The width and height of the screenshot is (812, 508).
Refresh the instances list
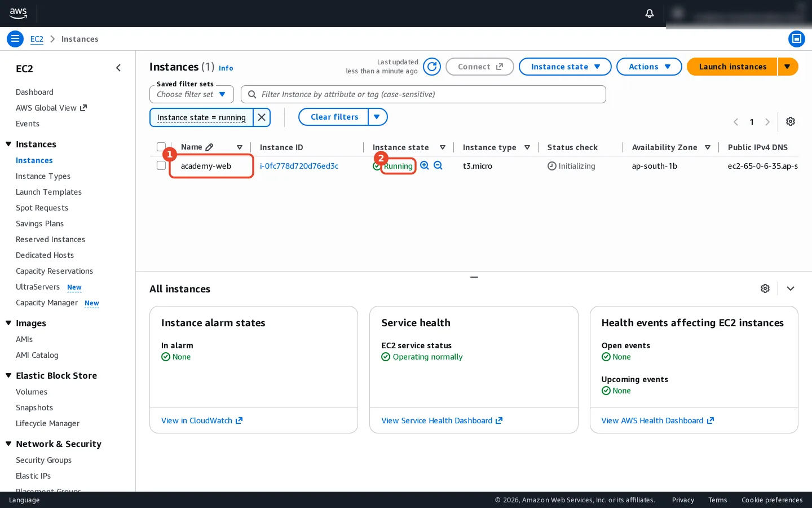tap(432, 67)
